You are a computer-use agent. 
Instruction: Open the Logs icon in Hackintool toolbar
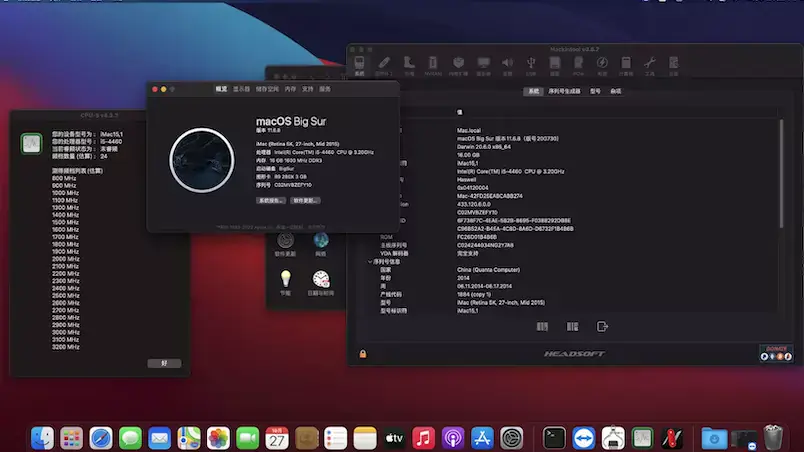(x=674, y=65)
